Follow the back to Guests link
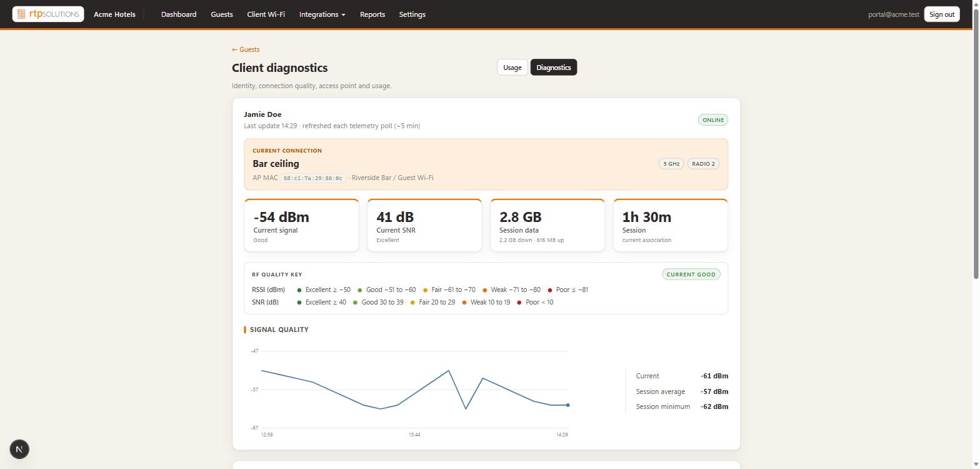Viewport: 980px width, 469px height. tap(246, 49)
